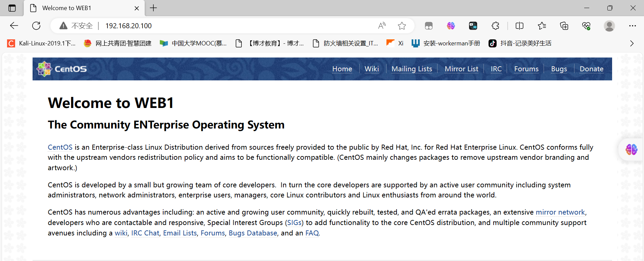Click the address bar showing 192.168.20.100
This screenshot has width=644, height=261.
[235, 26]
